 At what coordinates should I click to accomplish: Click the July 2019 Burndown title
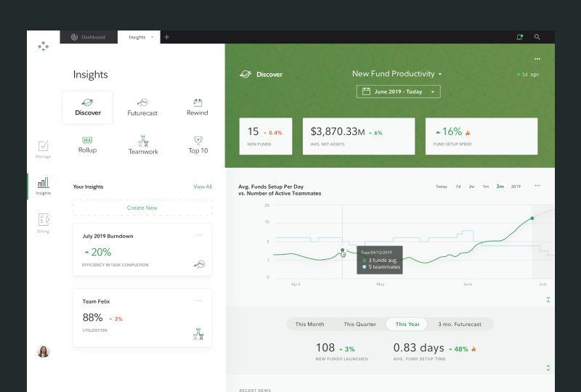coord(107,236)
